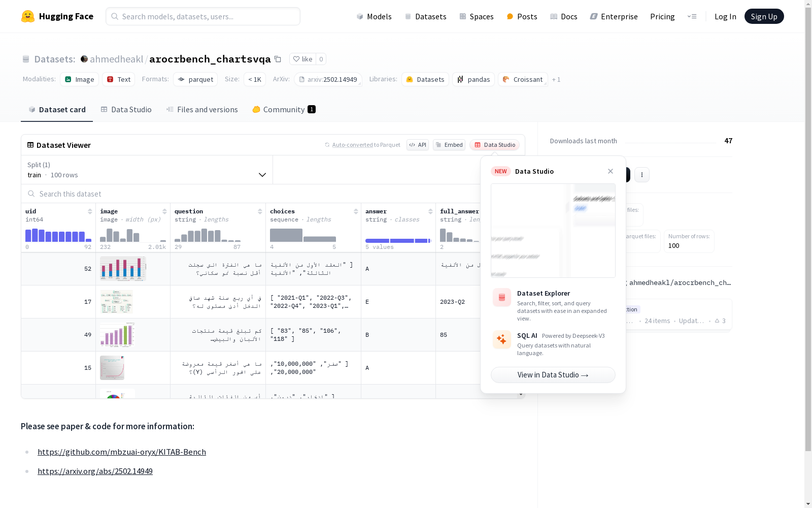Go to Datasets in the navigation
Screen dimensions: 812x508
pos(425,16)
